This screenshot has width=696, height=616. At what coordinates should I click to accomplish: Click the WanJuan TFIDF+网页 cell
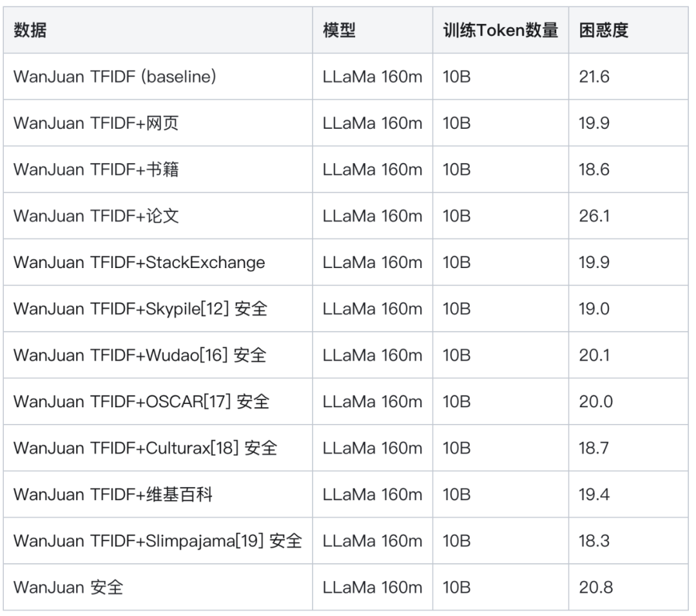click(x=96, y=123)
